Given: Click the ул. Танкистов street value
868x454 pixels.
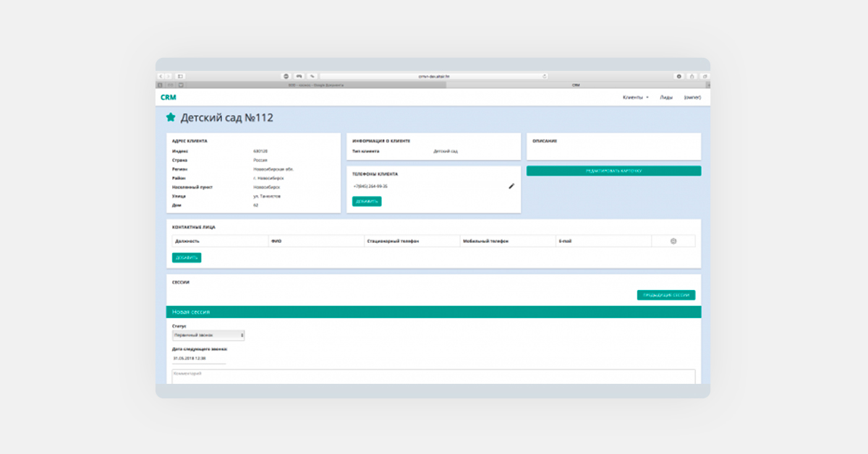Looking at the screenshot, I should tap(267, 196).
